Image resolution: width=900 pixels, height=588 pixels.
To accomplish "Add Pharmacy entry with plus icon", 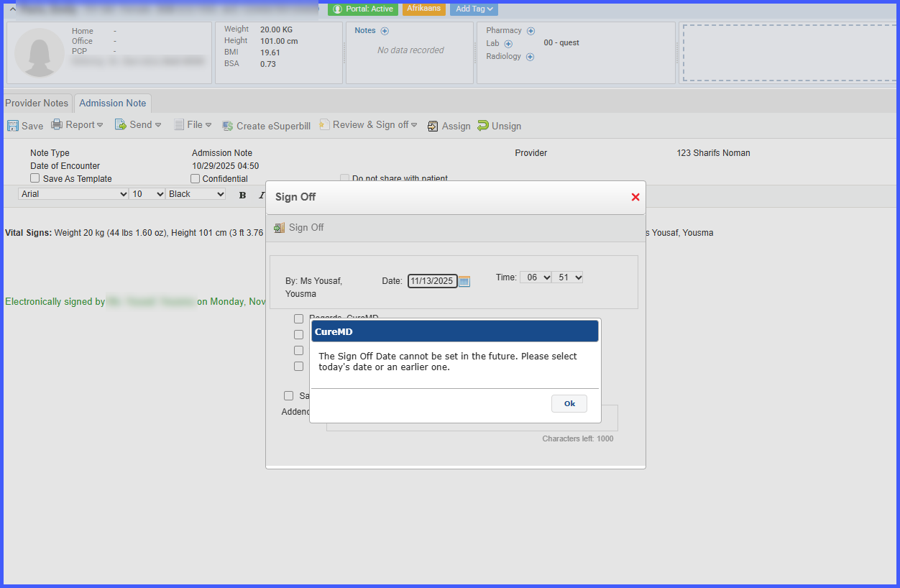I will pos(531,31).
